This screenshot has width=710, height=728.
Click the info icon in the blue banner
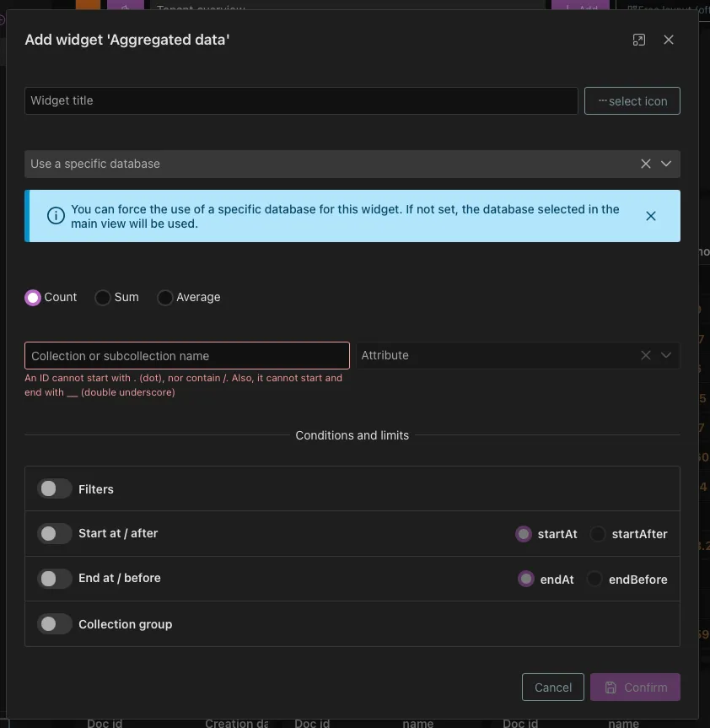(x=56, y=215)
